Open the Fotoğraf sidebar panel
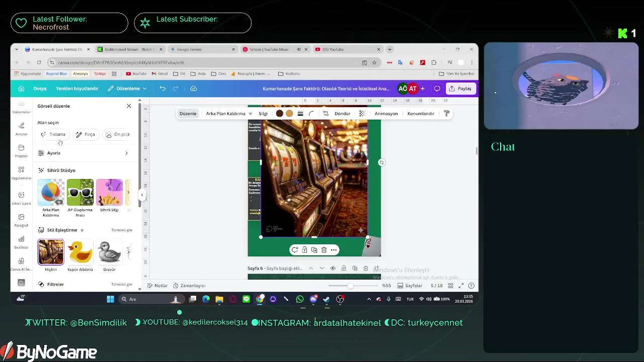The height and width of the screenshot is (362, 644). coord(21,220)
